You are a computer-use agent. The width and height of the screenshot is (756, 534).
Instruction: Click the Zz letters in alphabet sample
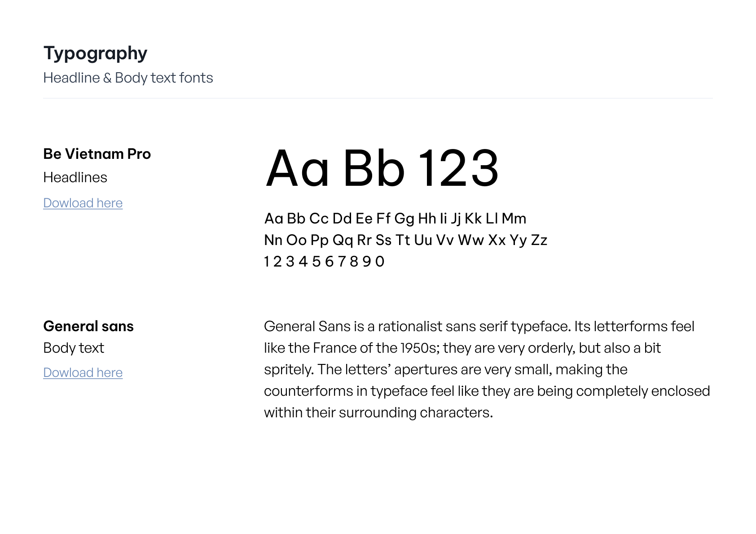click(539, 240)
